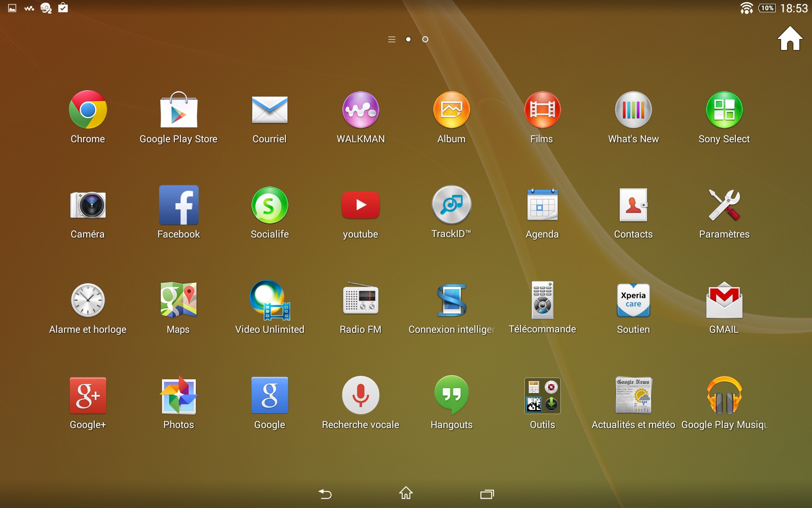Tap the TrackID app icon
Viewport: 812px width, 508px height.
(x=451, y=205)
